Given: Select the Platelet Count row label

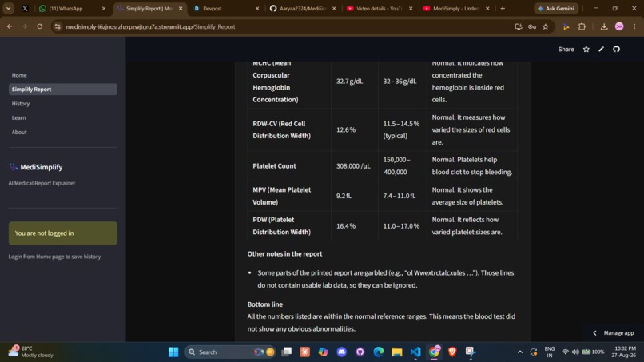Looking at the screenshot, I should coord(274,166).
